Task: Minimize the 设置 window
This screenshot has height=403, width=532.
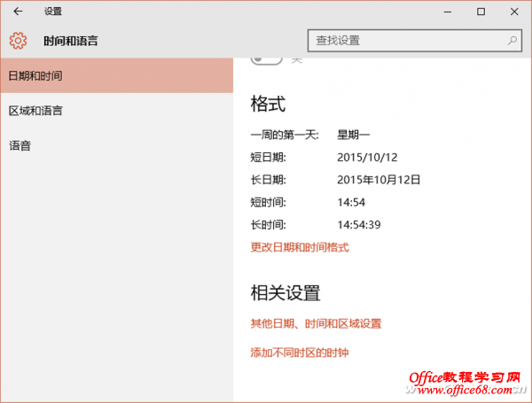Action: click(x=448, y=12)
